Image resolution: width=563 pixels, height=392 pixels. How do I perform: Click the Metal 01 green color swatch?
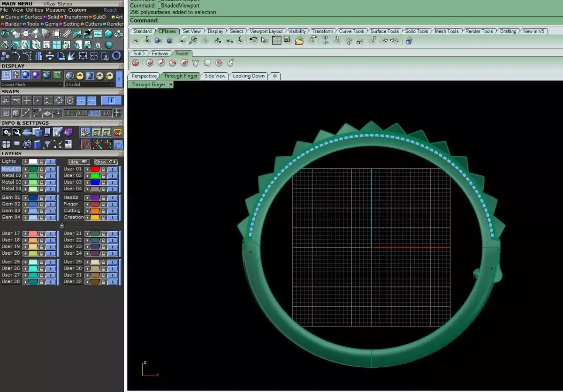pyautogui.click(x=33, y=169)
